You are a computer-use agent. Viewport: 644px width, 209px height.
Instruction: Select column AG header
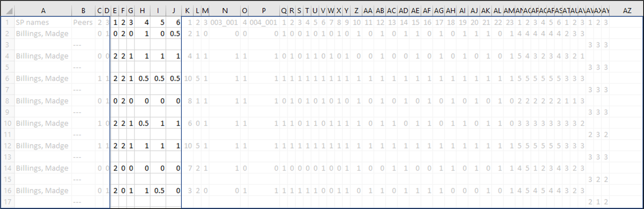[439, 11]
